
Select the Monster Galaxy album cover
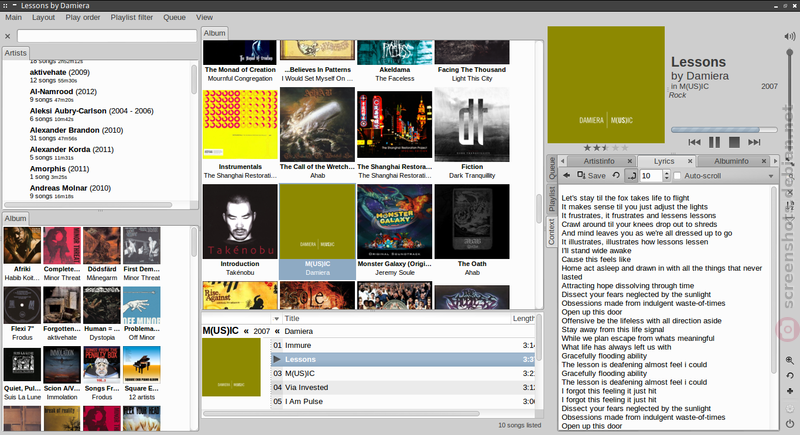[394, 222]
